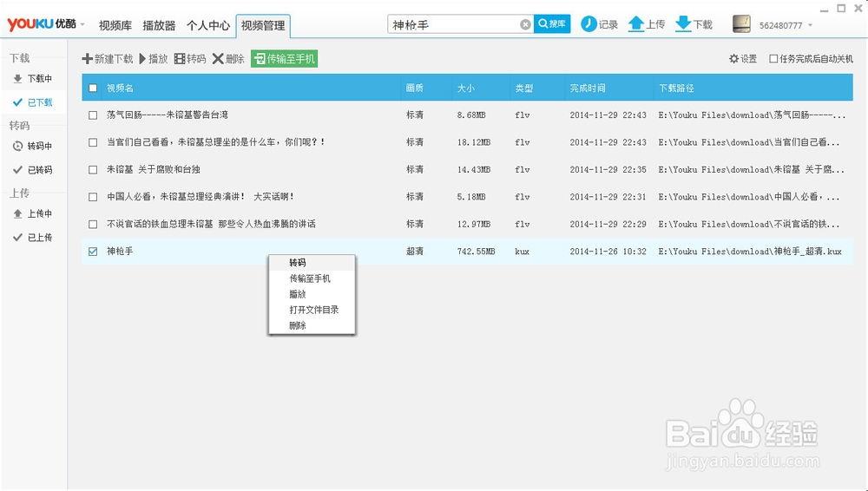Choose 传输至手机 in the context menu
This screenshot has height=491, width=868.
[312, 278]
